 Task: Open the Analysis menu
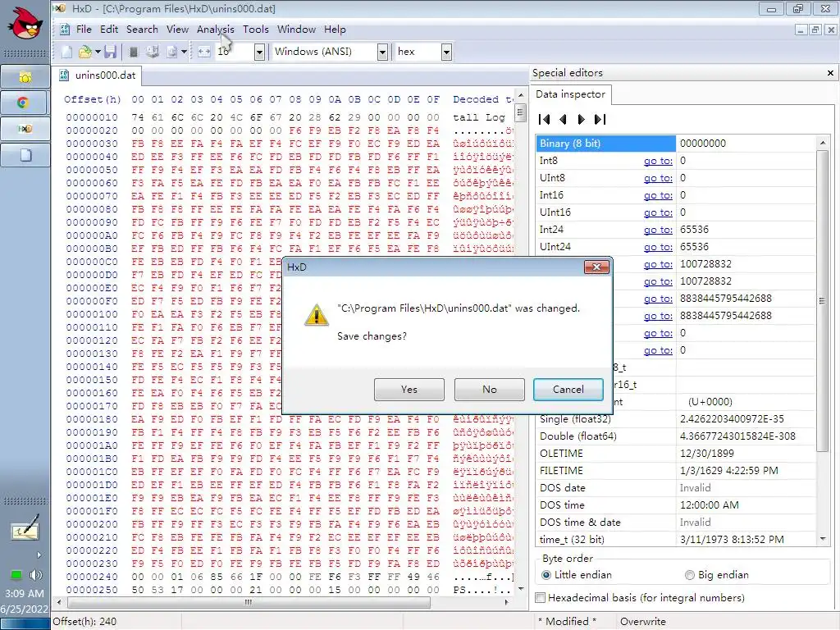point(216,29)
